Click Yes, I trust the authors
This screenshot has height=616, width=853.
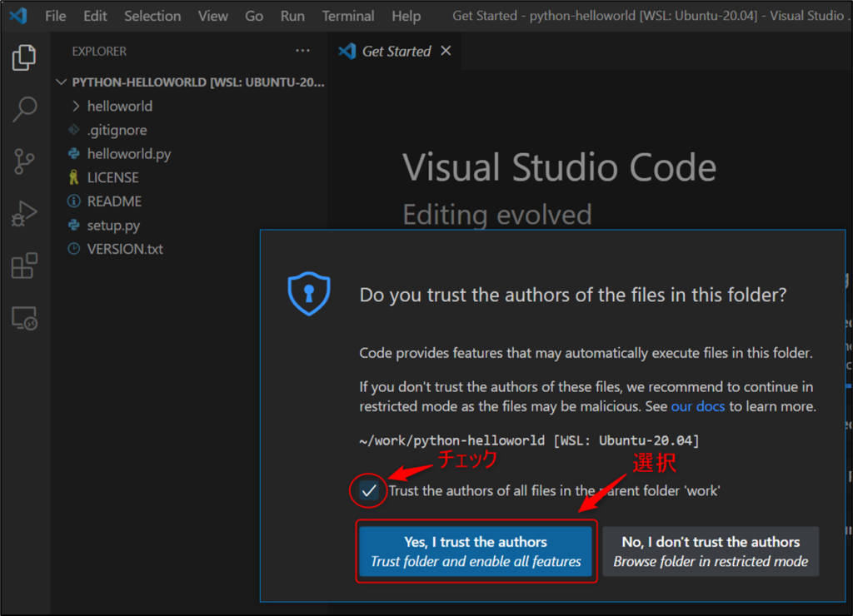(x=476, y=551)
